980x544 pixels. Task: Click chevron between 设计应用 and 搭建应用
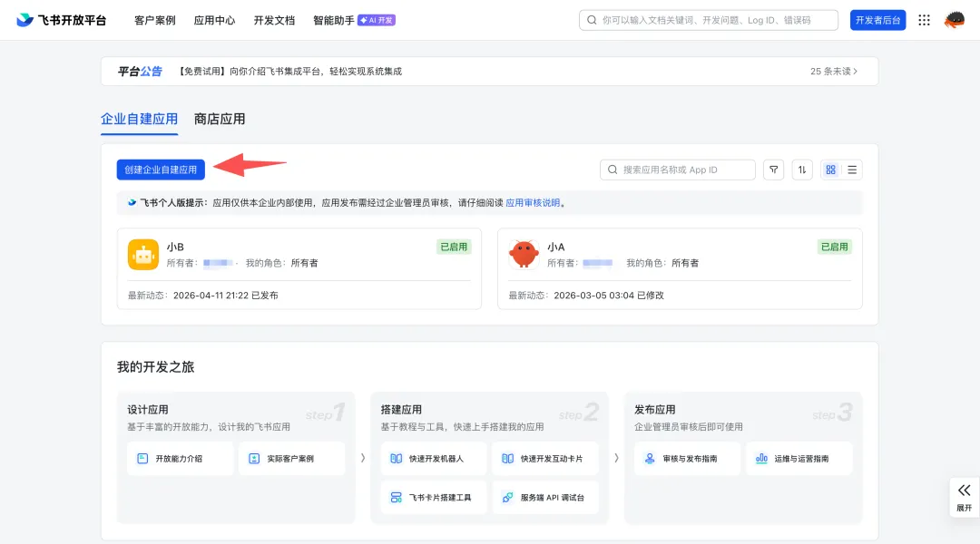tap(363, 459)
